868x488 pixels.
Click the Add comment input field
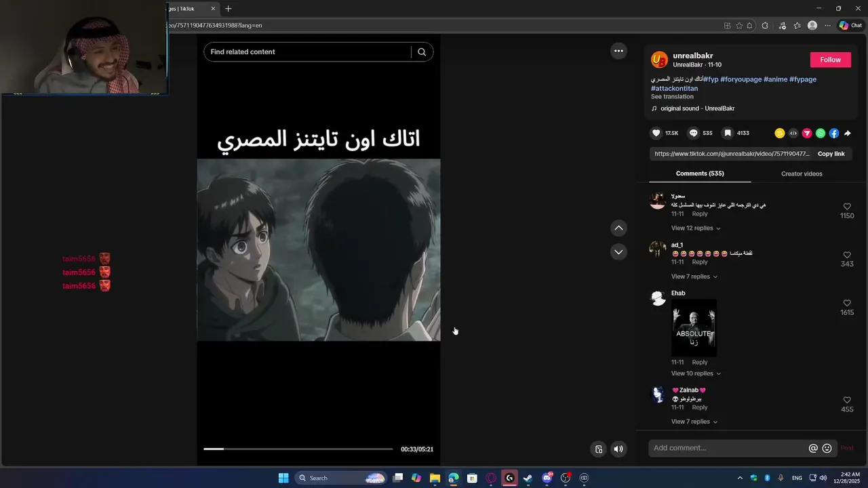(729, 448)
